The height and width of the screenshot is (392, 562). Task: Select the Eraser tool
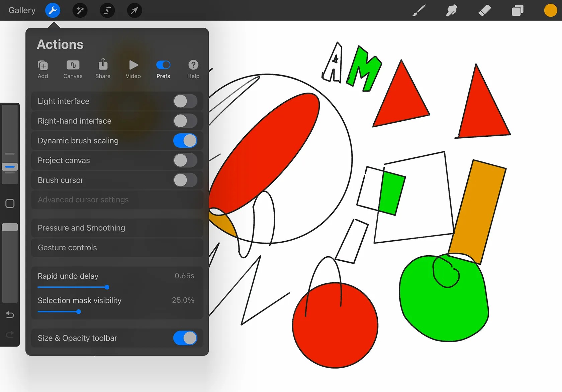[484, 10]
